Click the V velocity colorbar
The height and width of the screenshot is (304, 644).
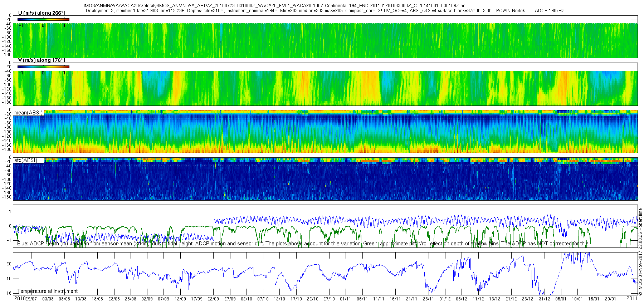(x=43, y=67)
